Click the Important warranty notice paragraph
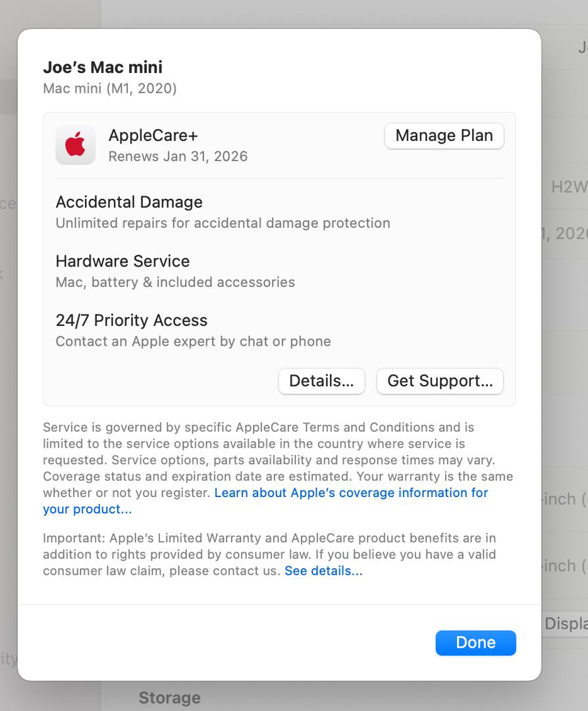The width and height of the screenshot is (588, 711). pos(269,554)
